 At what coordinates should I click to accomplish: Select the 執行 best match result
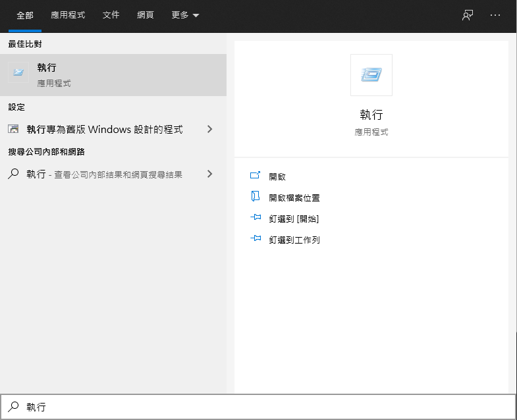[x=113, y=75]
